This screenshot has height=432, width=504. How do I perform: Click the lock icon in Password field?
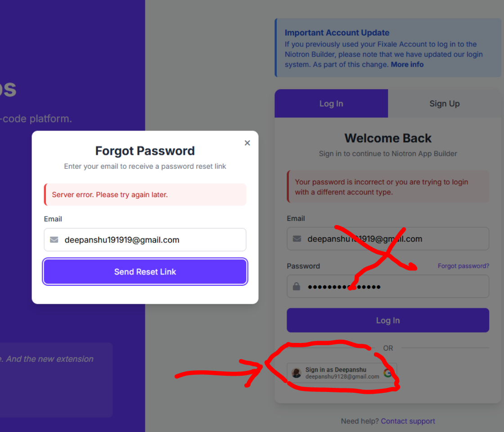297,287
